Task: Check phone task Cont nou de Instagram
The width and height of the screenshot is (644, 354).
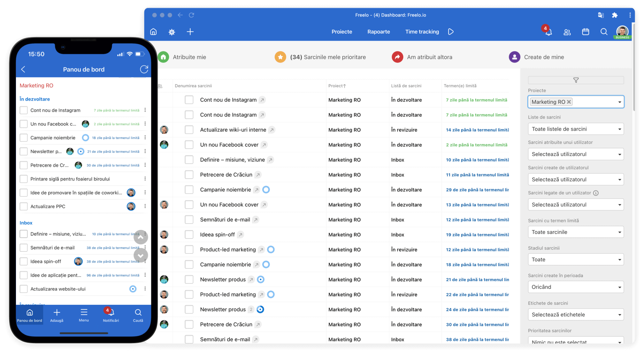Action: [24, 110]
